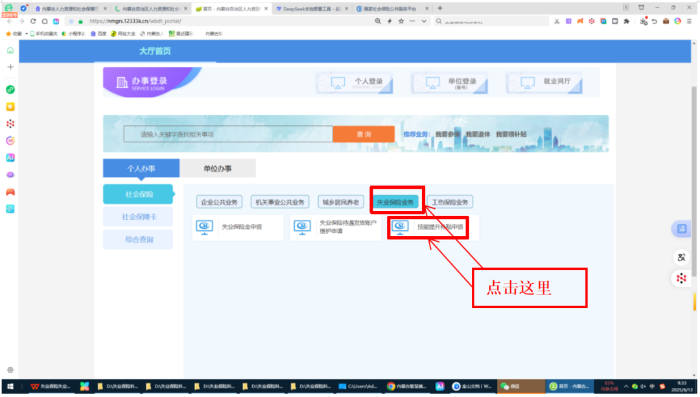Image resolution: width=700 pixels, height=397 pixels.
Task: Click the bookmark star in the address bar
Action: 401,21
